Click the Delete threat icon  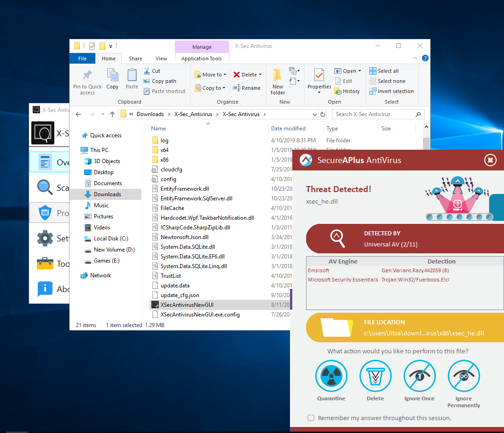point(375,376)
